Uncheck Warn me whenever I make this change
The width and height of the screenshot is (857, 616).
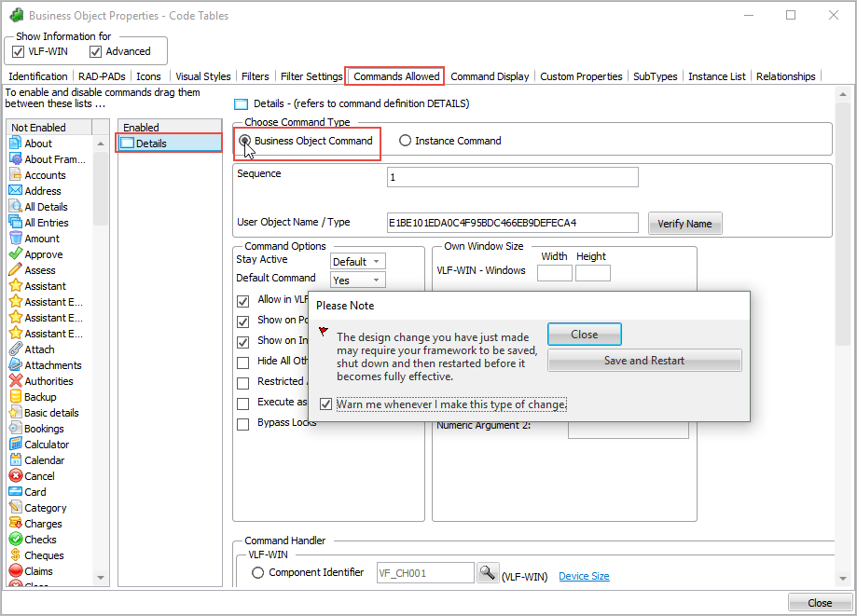click(x=325, y=404)
